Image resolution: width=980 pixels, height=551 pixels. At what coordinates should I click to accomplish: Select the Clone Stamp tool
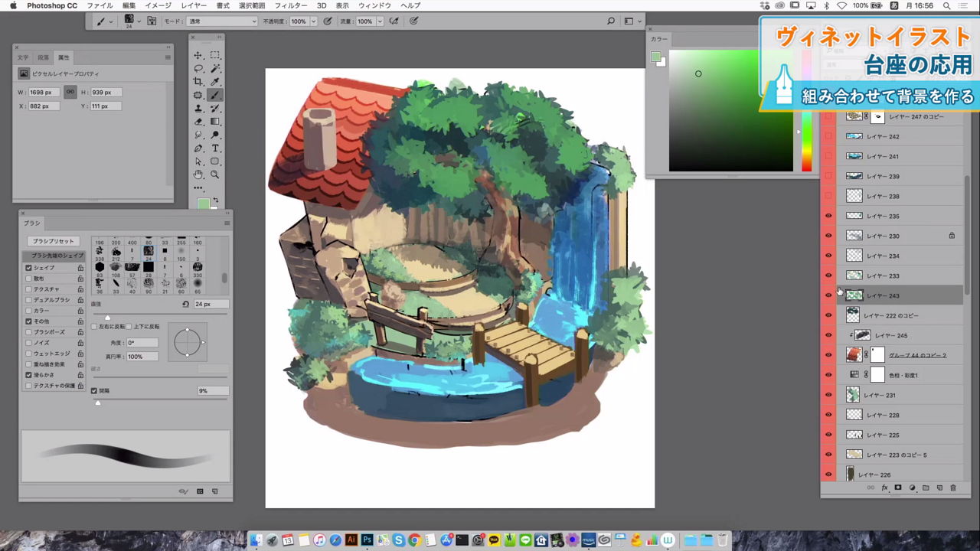point(198,109)
